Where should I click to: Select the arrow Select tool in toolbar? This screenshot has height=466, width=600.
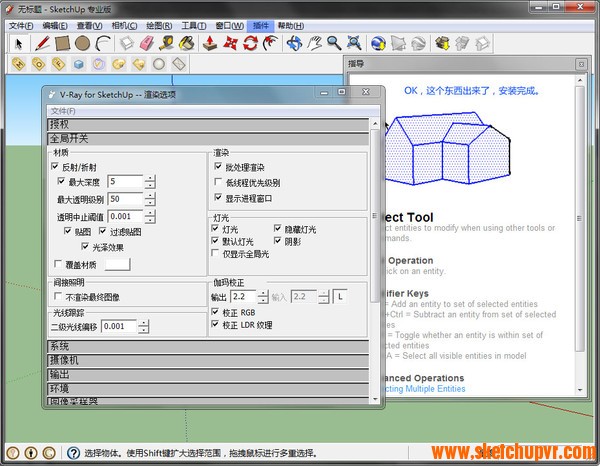[18, 43]
